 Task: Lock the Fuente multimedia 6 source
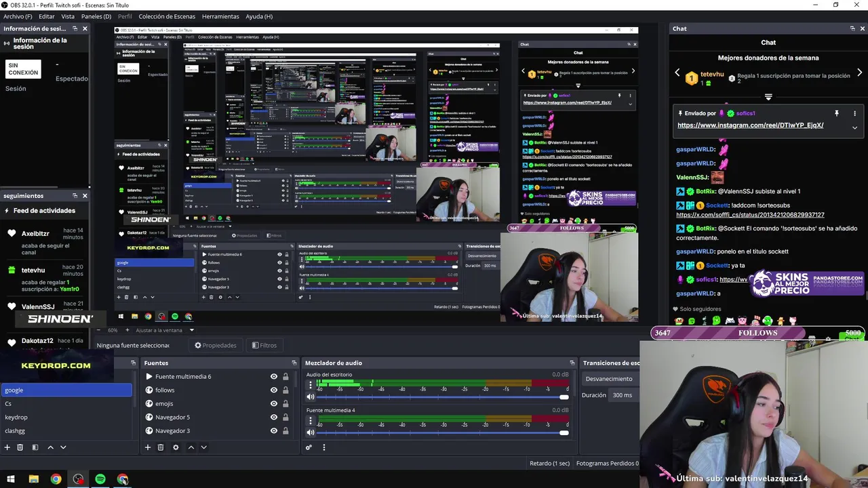(x=285, y=377)
